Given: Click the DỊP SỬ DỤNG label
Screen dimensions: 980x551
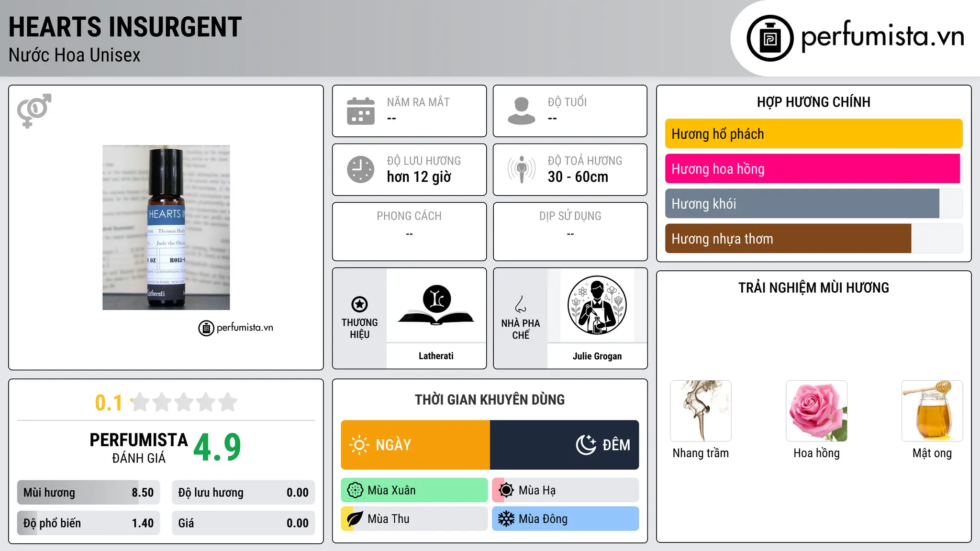Looking at the screenshot, I should click(x=570, y=216).
